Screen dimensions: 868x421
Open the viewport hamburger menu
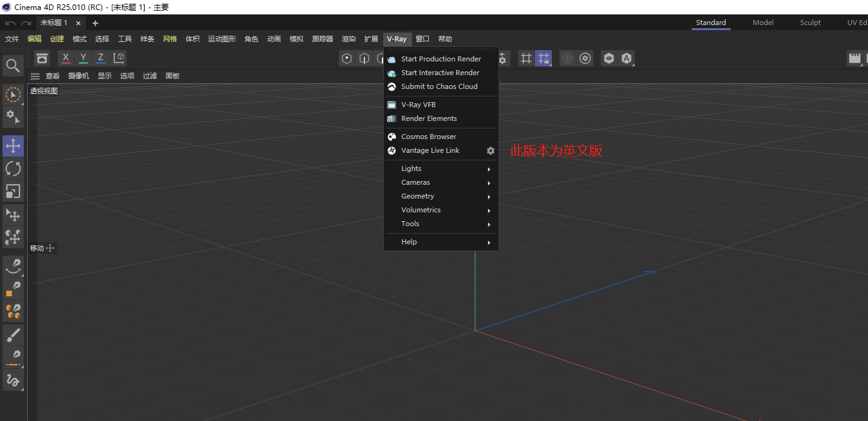click(35, 76)
